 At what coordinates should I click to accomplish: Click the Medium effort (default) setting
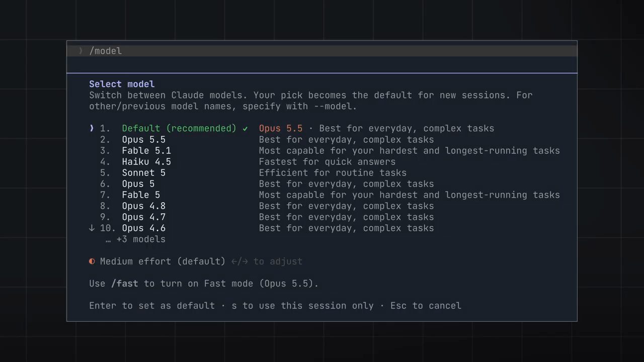click(163, 261)
